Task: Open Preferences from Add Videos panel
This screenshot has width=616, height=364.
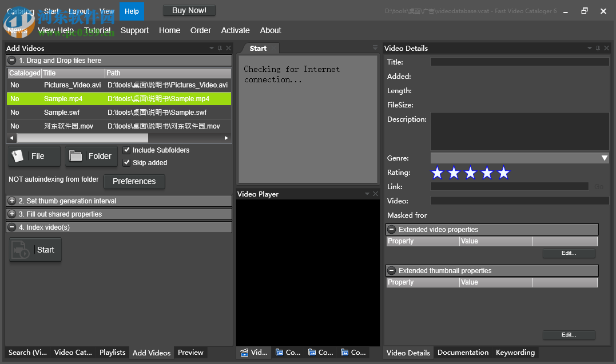Action: click(134, 181)
